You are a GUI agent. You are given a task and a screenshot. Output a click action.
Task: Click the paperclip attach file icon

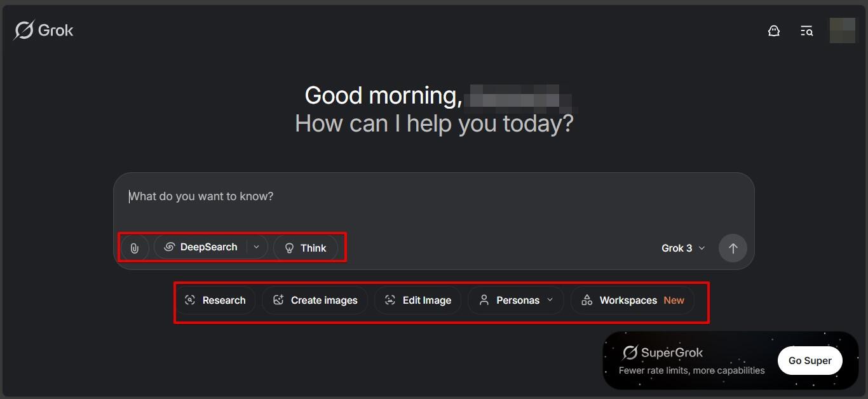click(x=135, y=248)
